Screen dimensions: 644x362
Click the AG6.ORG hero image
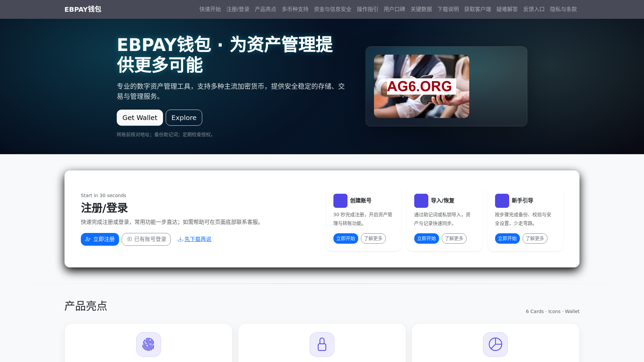pyautogui.click(x=422, y=86)
